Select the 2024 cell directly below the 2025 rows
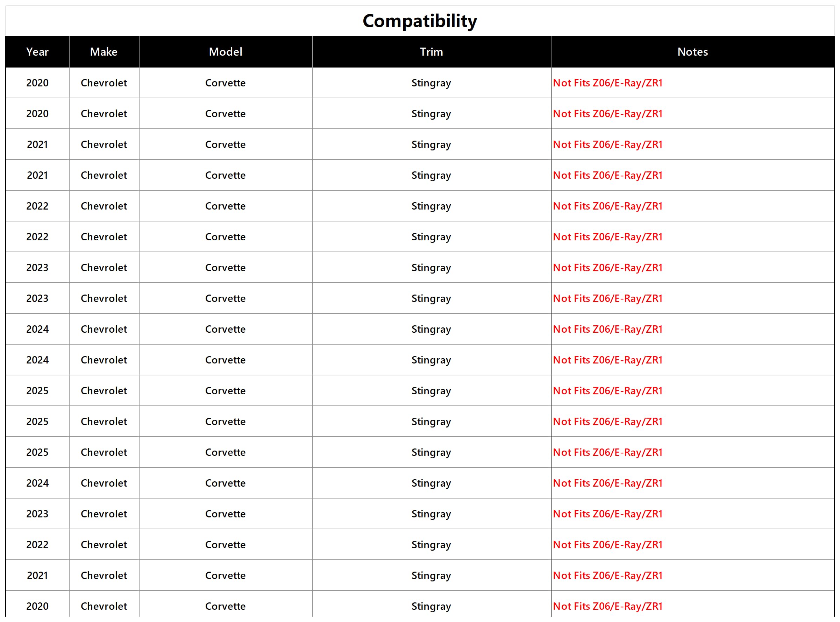The height and width of the screenshot is (622, 840). (37, 483)
